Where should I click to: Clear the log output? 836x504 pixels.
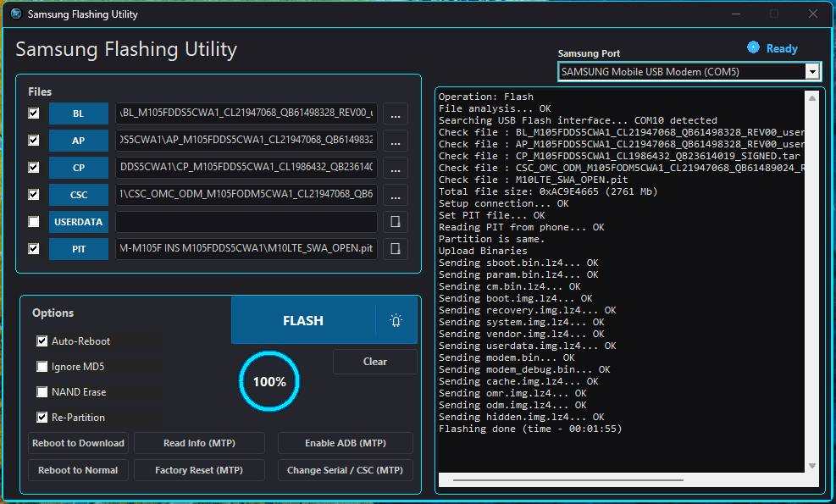(375, 362)
